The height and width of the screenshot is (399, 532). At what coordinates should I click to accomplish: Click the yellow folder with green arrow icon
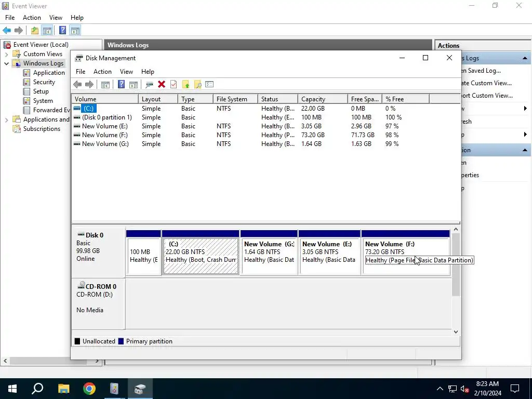[185, 85]
